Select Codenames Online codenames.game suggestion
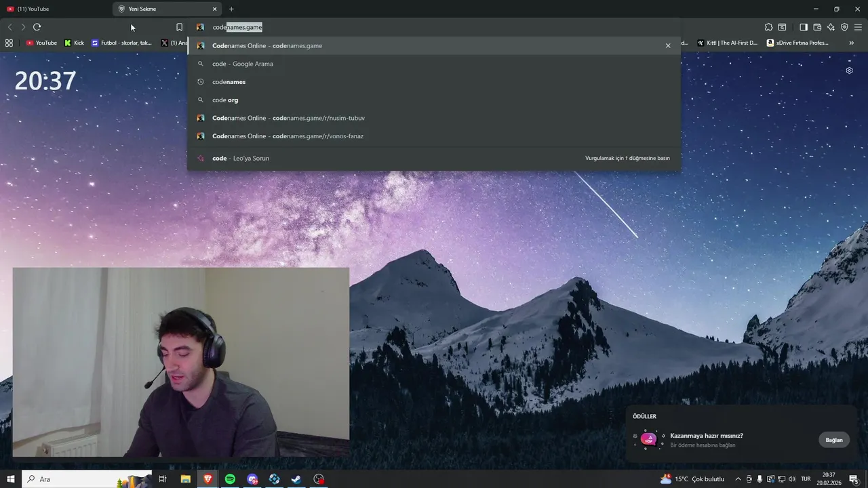868x488 pixels. [434, 45]
